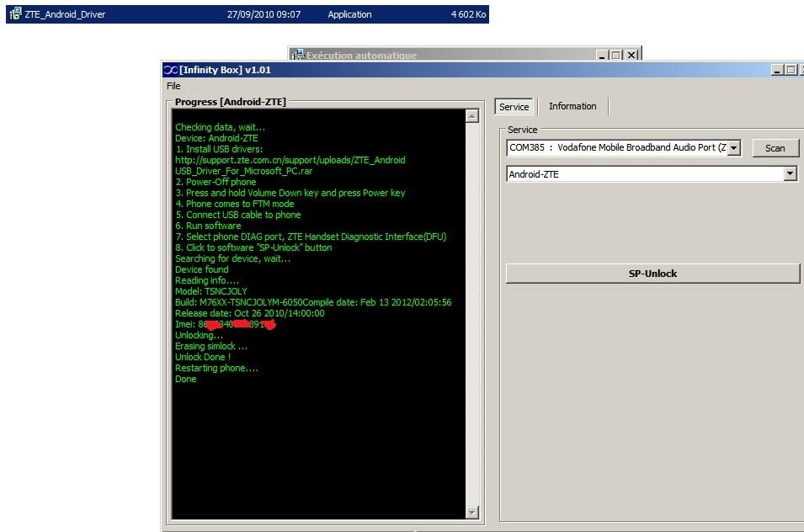Click the progress log vertical scrollbar track
The width and height of the screenshot is (804, 532).
pyautogui.click(x=471, y=311)
